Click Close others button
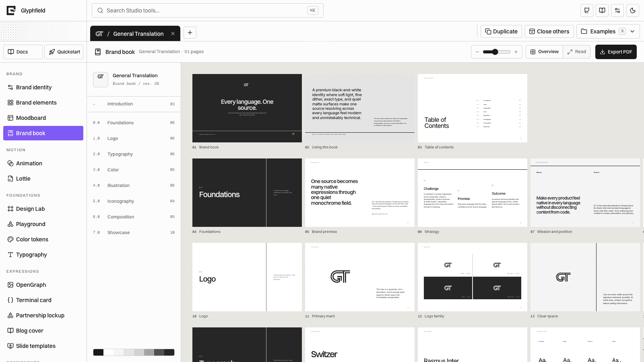 (549, 31)
